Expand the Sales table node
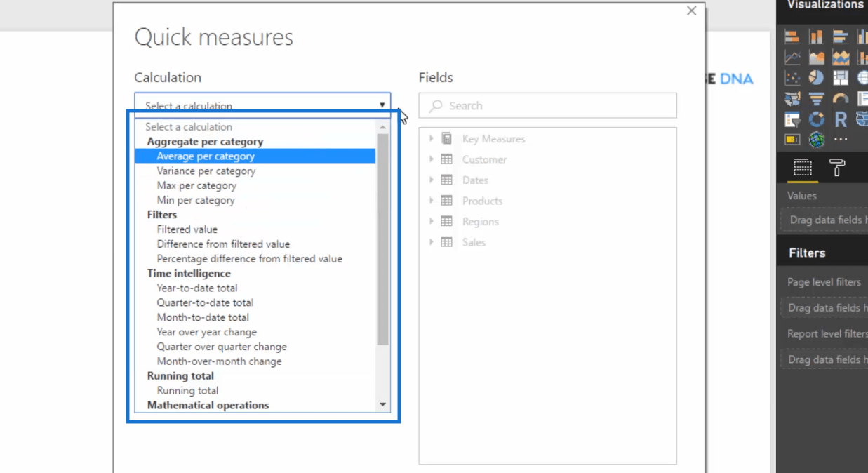The width and height of the screenshot is (868, 473). 431,242
